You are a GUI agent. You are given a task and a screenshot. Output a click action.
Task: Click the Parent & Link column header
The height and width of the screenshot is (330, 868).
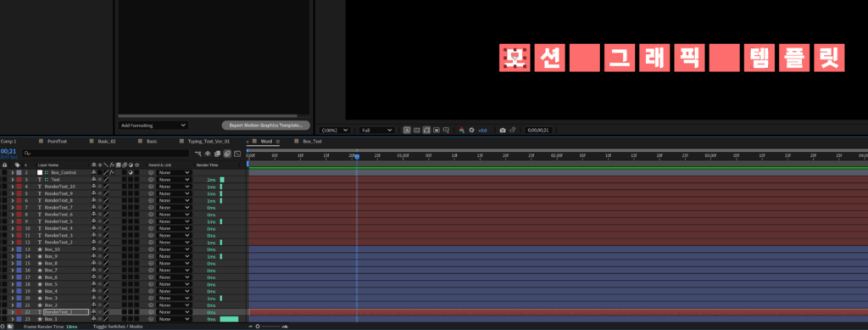[160, 165]
